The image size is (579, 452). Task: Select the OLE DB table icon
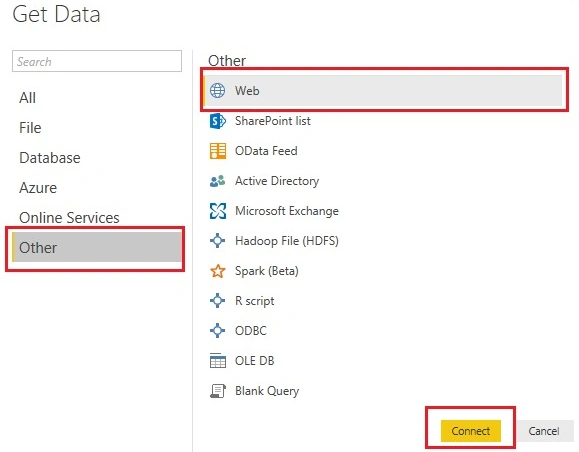tap(217, 361)
